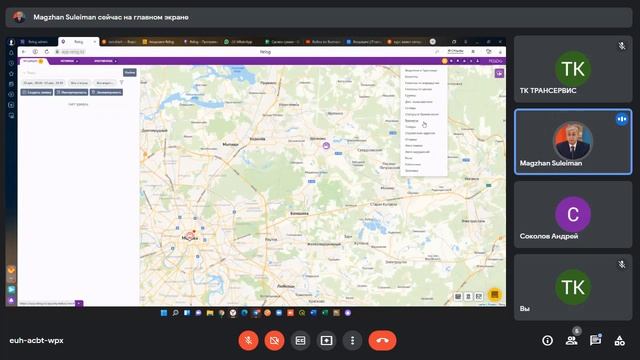640x360 pixels.
Task: Click the meeting code euh-acbt-wpx
Action: click(x=36, y=340)
